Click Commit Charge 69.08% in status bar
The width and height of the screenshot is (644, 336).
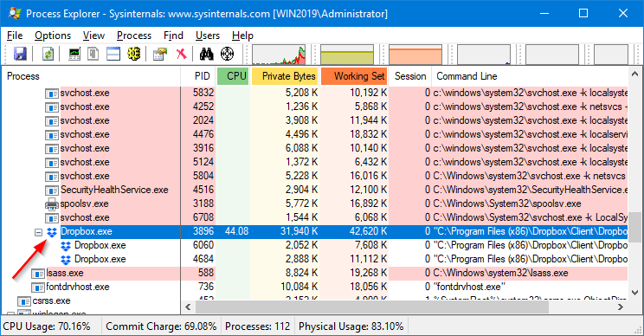click(161, 326)
